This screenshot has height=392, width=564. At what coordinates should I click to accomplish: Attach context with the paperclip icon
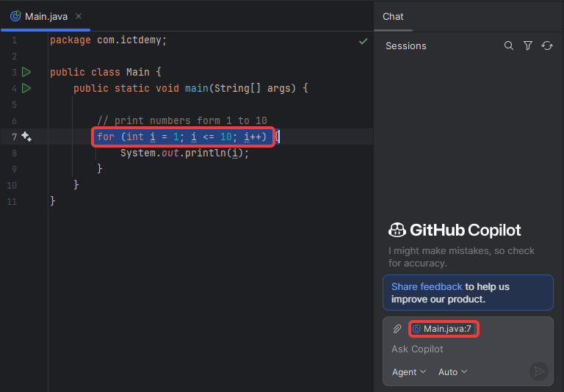coord(397,329)
